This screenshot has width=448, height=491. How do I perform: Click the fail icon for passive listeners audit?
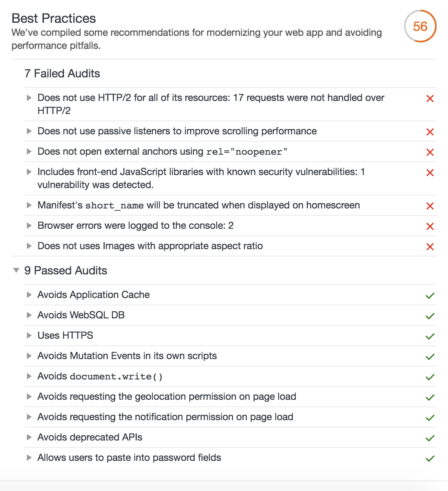coord(430,132)
